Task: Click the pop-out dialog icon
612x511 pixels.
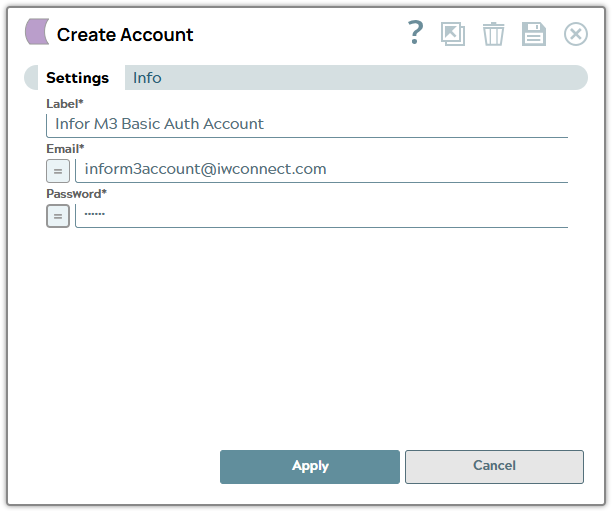Action: point(453,34)
